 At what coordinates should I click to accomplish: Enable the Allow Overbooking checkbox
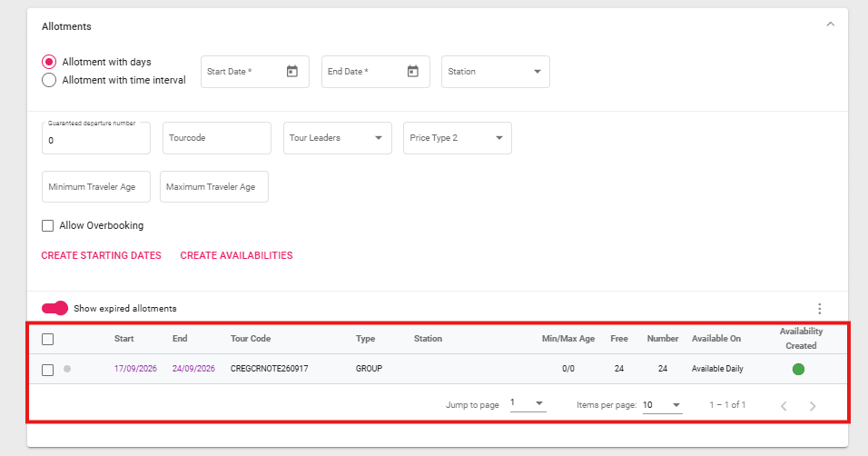pyautogui.click(x=48, y=225)
